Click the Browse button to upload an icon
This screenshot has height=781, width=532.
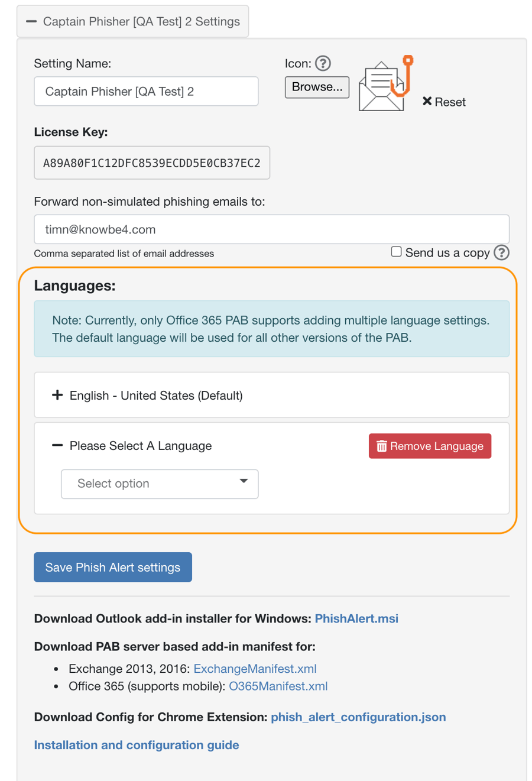(317, 87)
